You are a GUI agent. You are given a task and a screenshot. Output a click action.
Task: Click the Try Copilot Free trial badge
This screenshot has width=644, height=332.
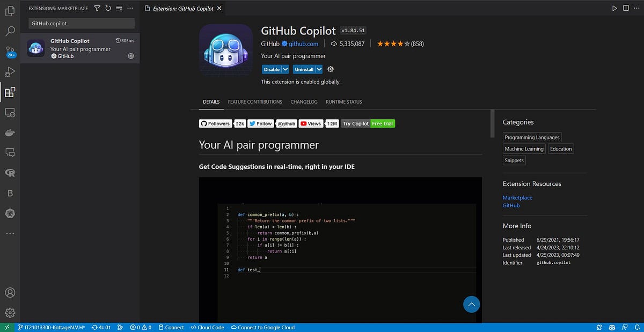point(368,124)
